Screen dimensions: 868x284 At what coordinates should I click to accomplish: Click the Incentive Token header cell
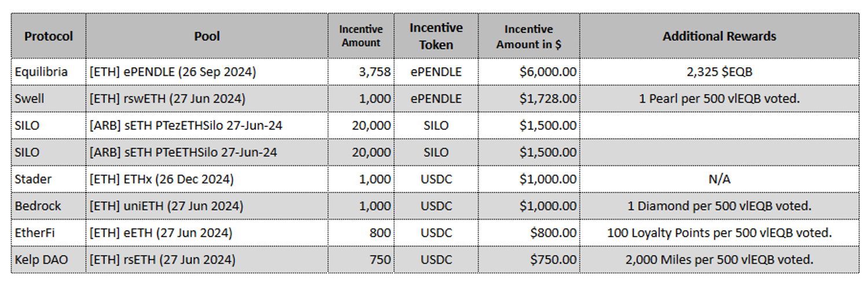[x=436, y=36]
